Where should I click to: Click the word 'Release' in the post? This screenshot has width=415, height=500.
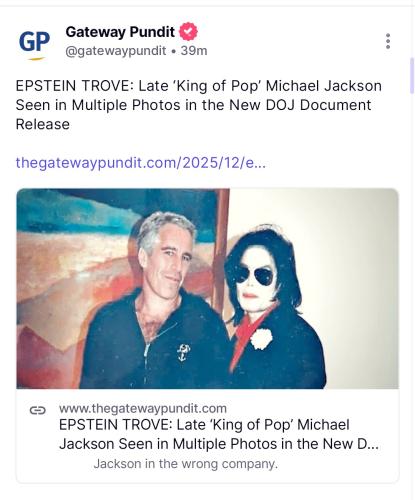43,124
